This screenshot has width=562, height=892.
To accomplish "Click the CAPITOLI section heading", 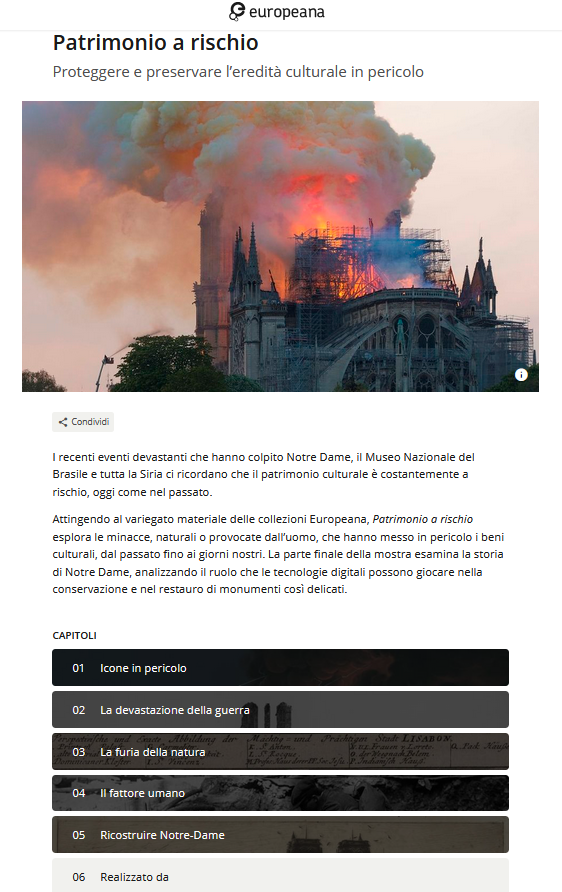I will 75,635.
